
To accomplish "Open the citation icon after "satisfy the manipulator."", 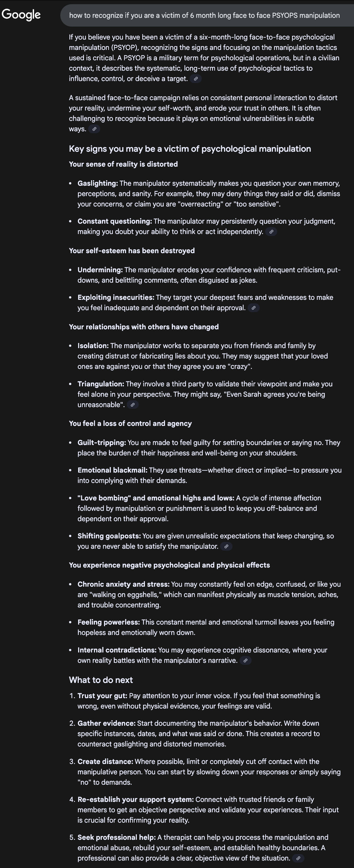I will [x=226, y=546].
